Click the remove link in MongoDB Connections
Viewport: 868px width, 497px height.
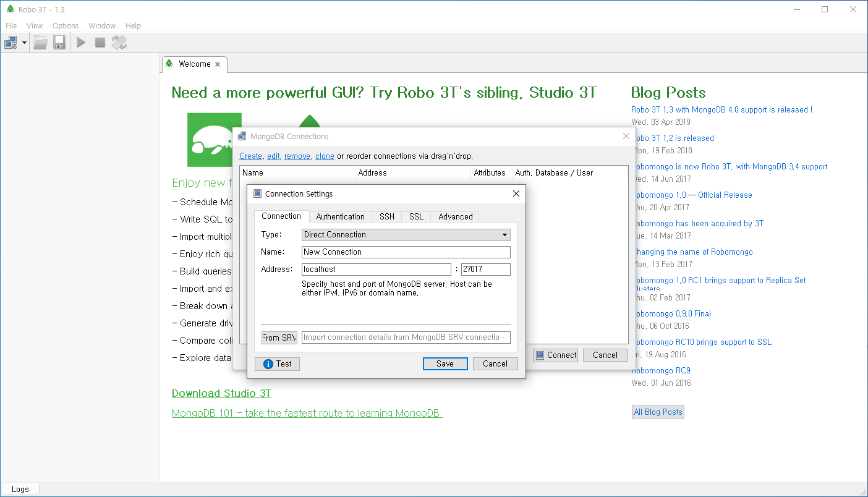[x=297, y=156]
